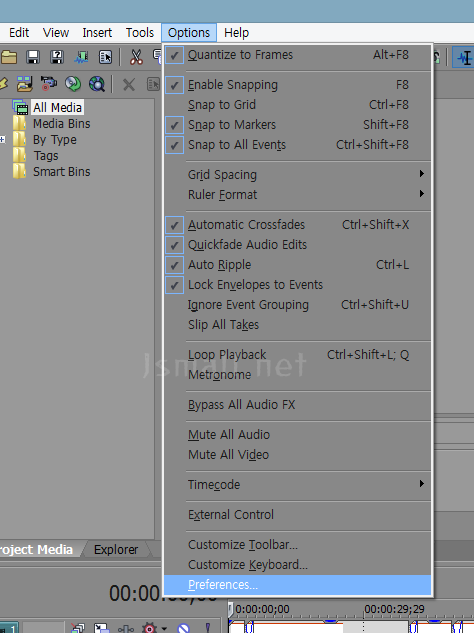Viewport: 474px width, 633px height.
Task: Uncheck Lock Envelopes to Events
Action: 298,285
